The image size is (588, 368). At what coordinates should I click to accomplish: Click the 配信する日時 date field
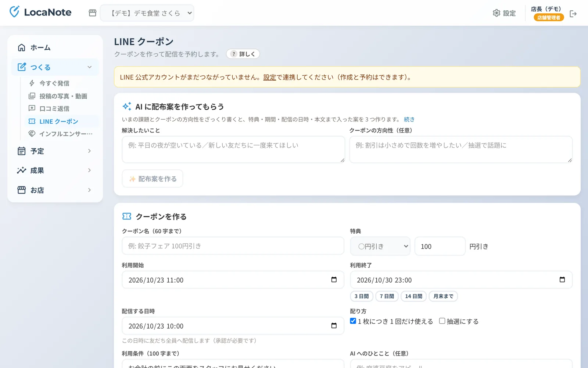pyautogui.click(x=233, y=326)
